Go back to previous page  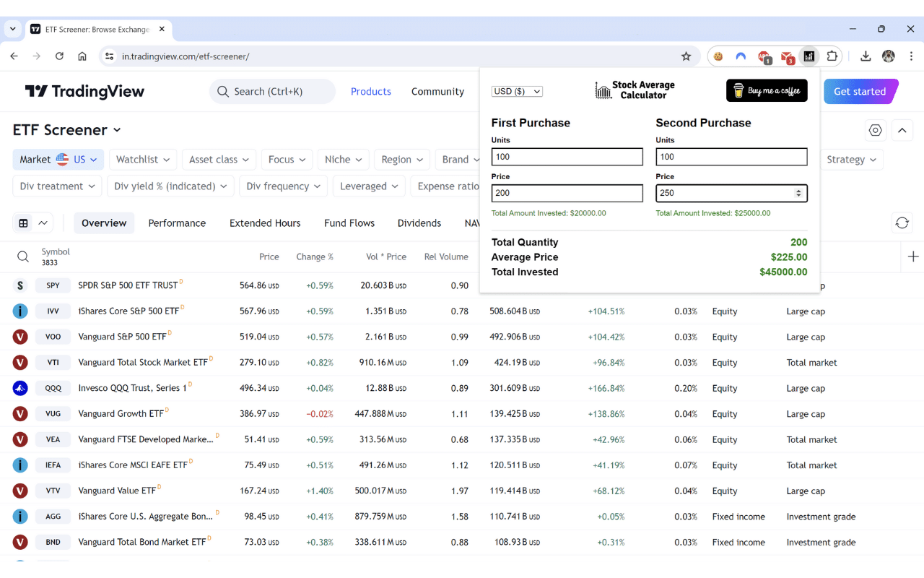point(14,56)
